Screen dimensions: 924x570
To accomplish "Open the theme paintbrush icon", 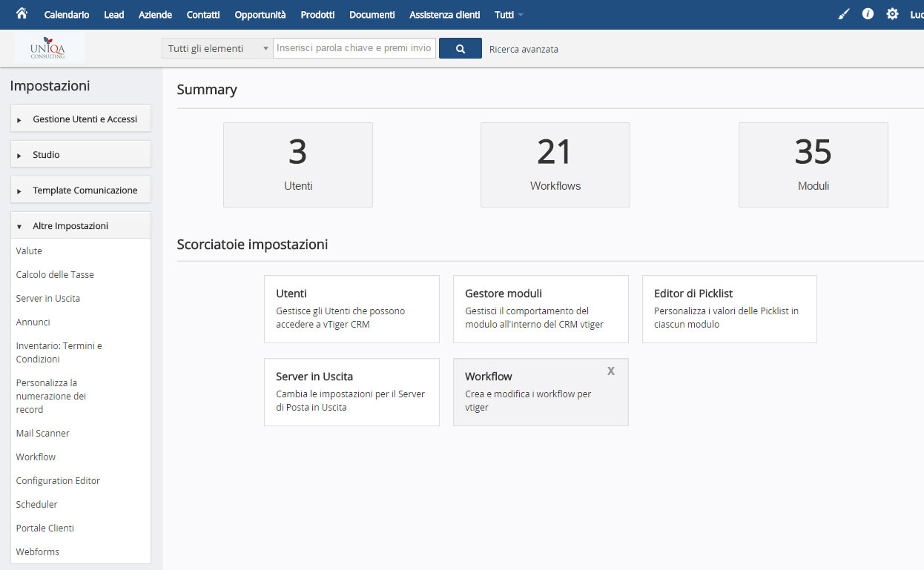I will (x=843, y=14).
